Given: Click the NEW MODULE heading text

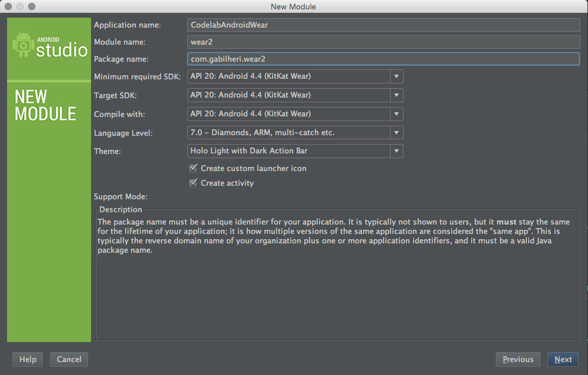Looking at the screenshot, I should pyautogui.click(x=45, y=105).
